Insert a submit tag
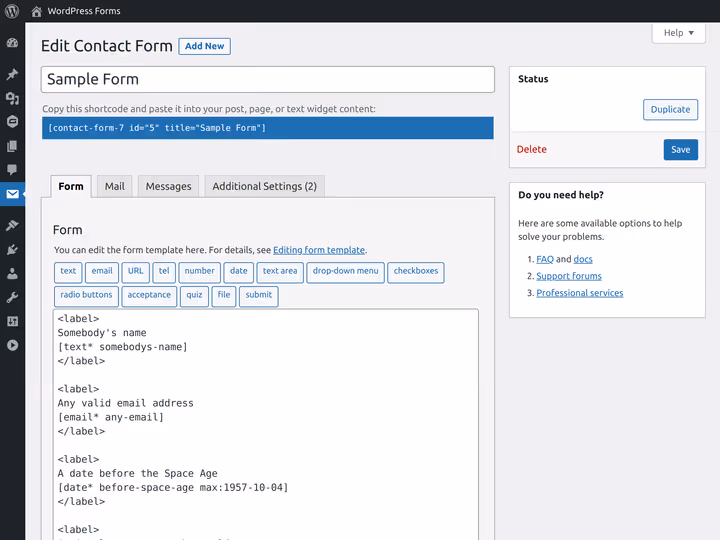Image resolution: width=720 pixels, height=540 pixels. tap(259, 296)
